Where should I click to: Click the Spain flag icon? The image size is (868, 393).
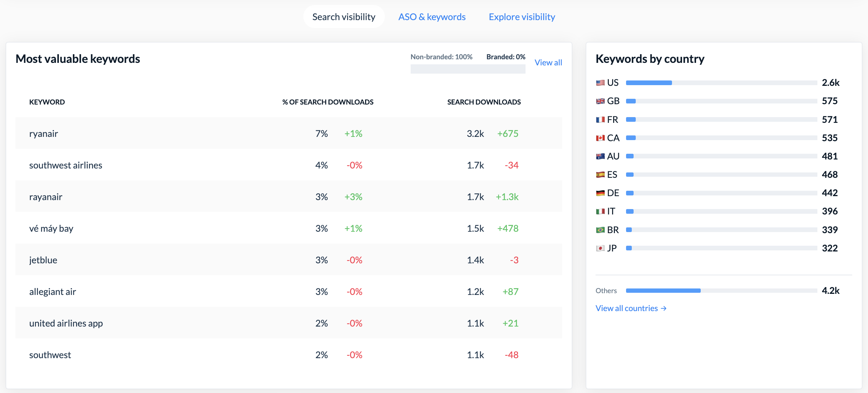pos(600,175)
